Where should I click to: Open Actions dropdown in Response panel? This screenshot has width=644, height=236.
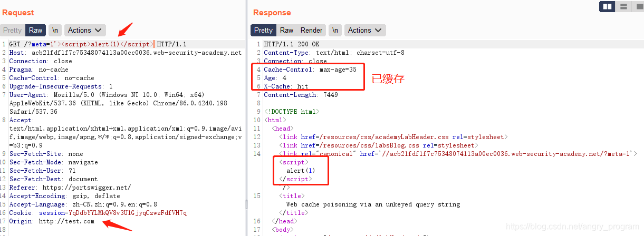coord(365,31)
